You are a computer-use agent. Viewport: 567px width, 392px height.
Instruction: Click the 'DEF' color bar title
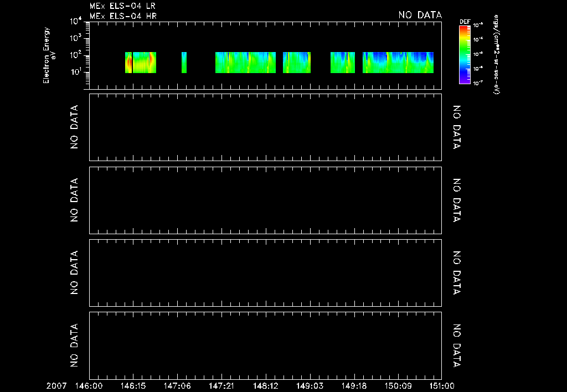coord(465,22)
